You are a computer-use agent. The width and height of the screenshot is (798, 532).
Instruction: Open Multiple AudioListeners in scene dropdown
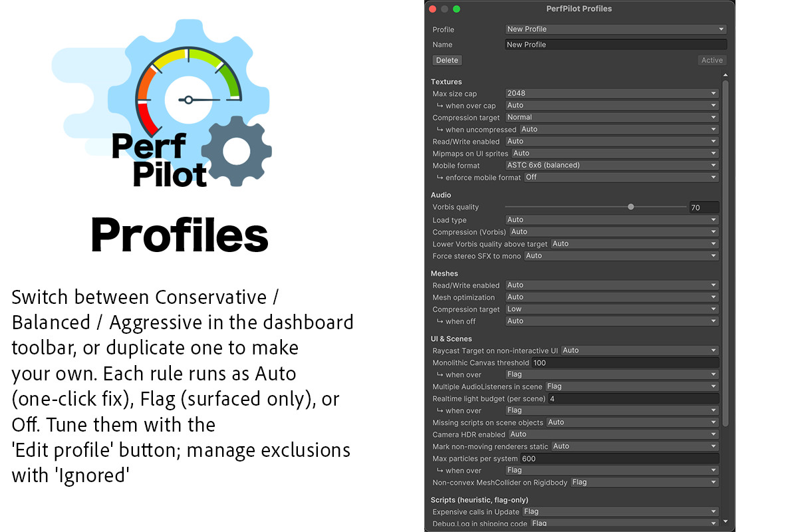click(x=632, y=386)
